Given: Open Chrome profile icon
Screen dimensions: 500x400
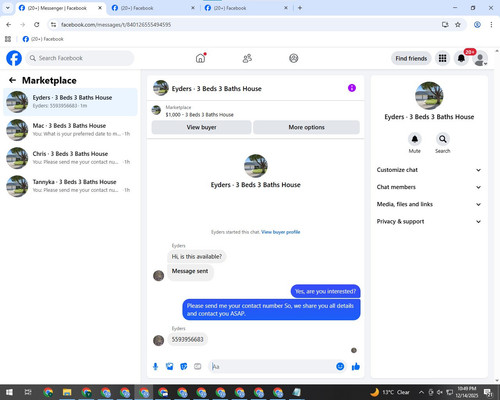Looking at the screenshot, I should point(477,25).
